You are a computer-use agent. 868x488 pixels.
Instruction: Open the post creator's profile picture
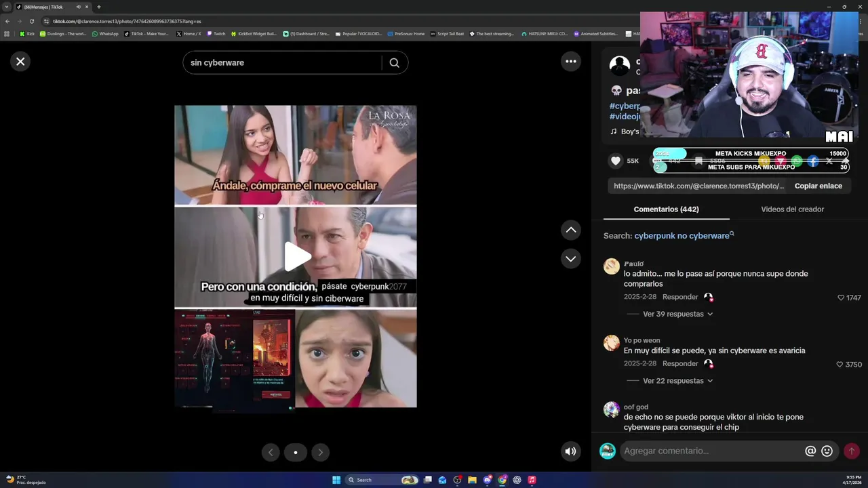(x=619, y=66)
